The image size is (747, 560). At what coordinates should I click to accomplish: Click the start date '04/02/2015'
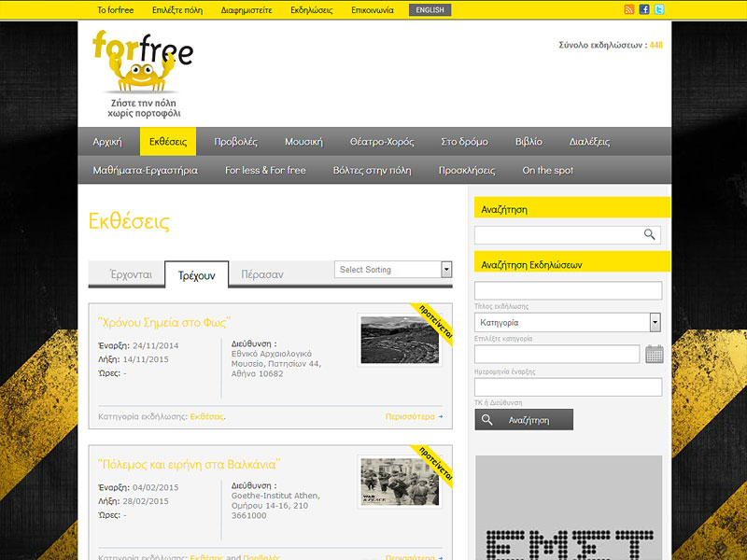[x=155, y=487]
